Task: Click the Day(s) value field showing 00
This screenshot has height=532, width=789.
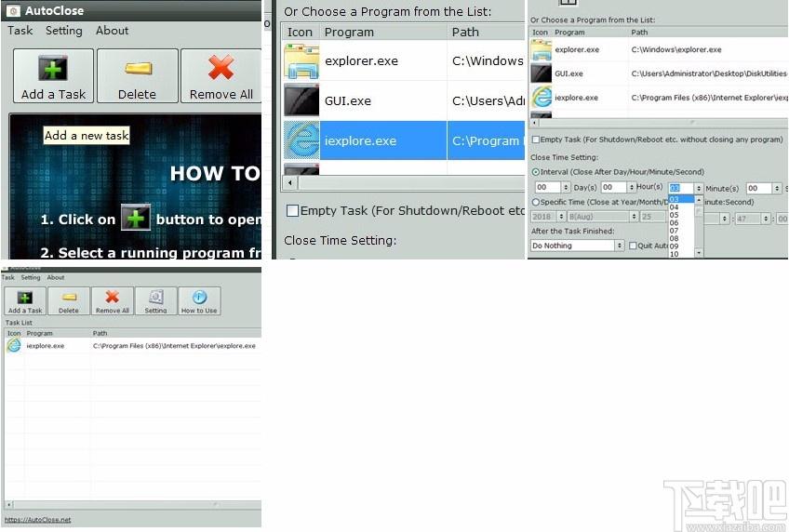Action: [x=547, y=188]
